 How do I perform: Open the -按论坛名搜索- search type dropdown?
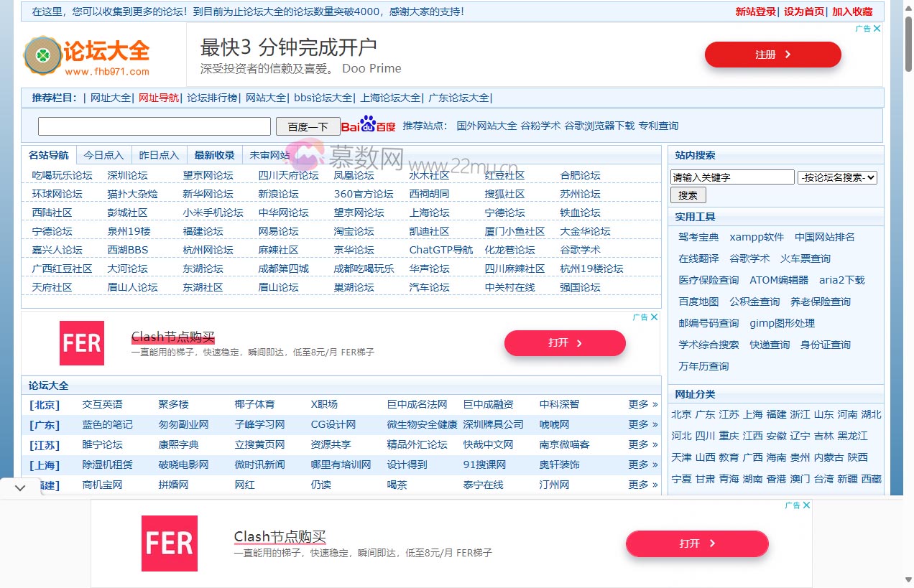[x=837, y=177]
